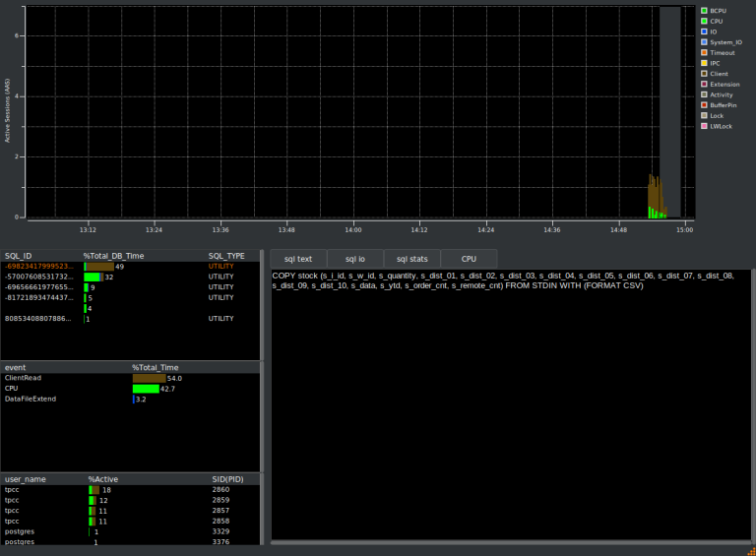Click the BufferPin legend icon
Image resolution: width=756 pixels, height=556 pixels.
pyautogui.click(x=704, y=105)
